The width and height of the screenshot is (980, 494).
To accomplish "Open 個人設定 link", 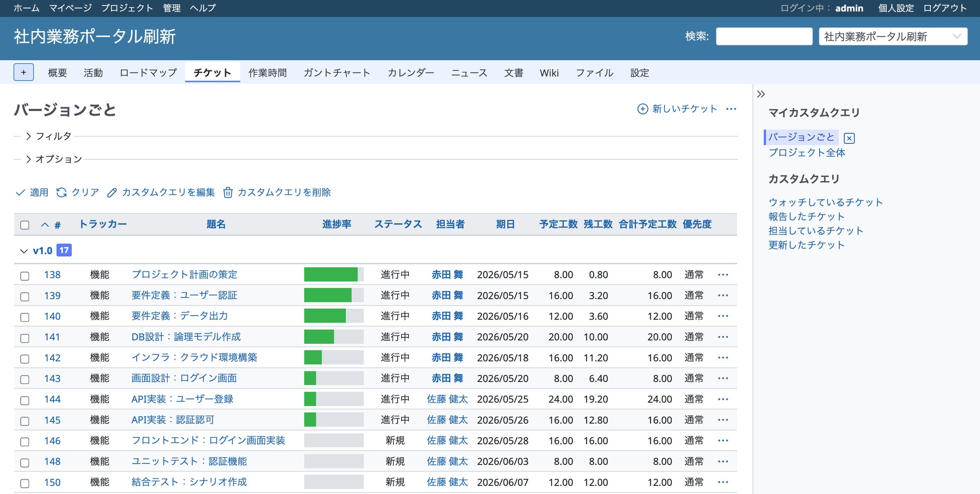I will (896, 8).
